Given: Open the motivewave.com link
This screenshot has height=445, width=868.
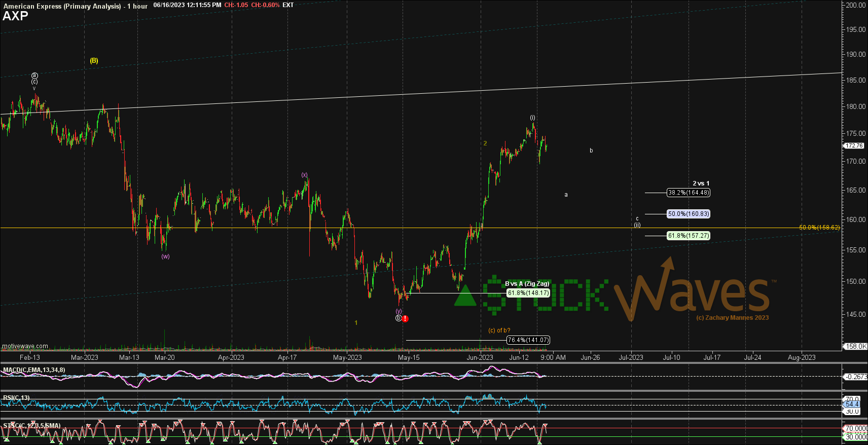Looking at the screenshot, I should coord(25,347).
